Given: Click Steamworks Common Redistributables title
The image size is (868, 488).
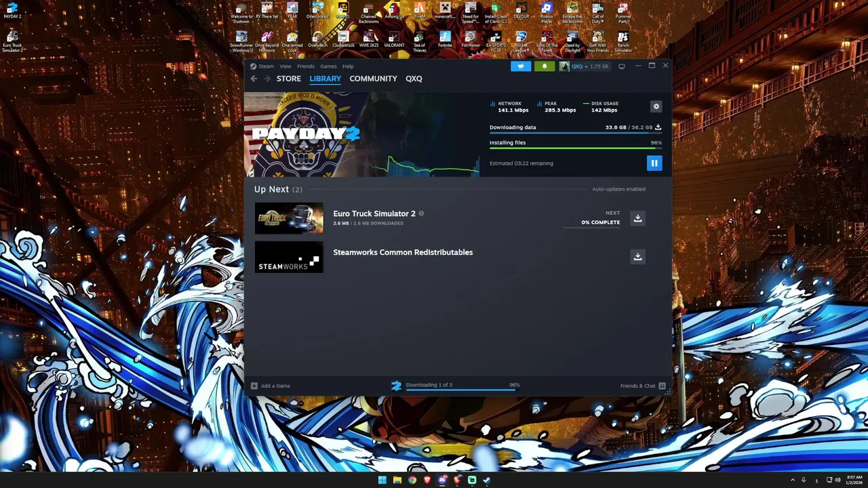Looking at the screenshot, I should pos(403,252).
